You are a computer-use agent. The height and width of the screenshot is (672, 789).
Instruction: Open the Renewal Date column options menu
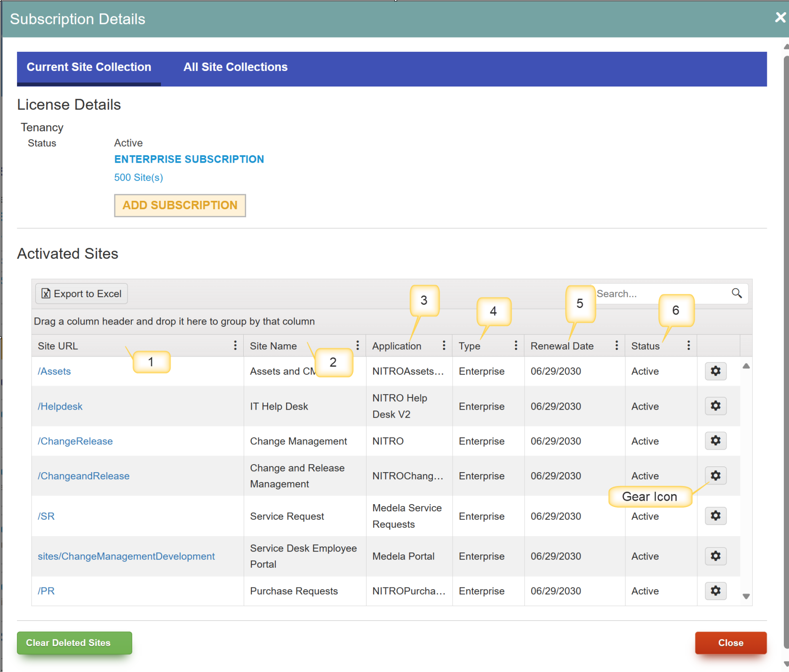[616, 346]
